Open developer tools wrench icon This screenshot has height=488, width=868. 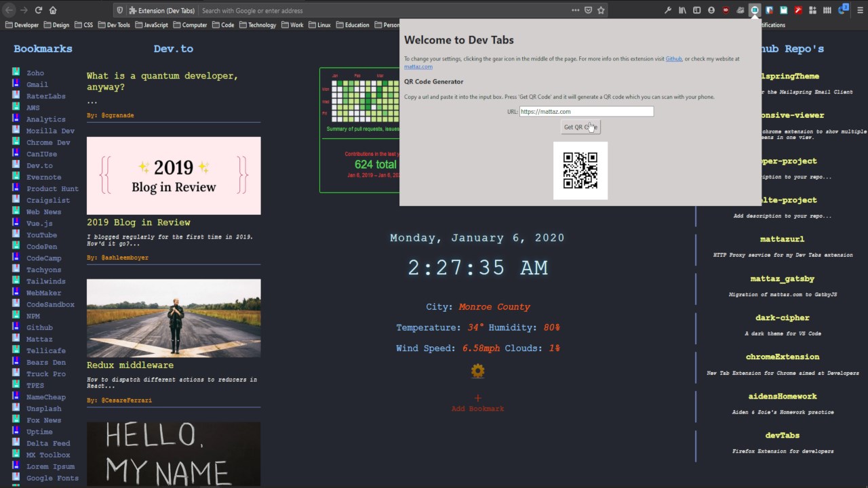(668, 10)
